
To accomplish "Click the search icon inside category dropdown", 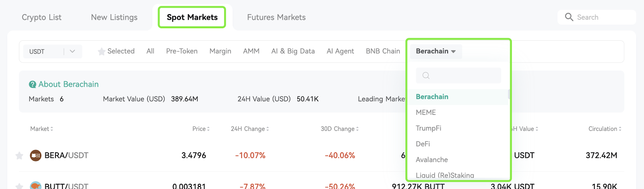I will point(426,75).
